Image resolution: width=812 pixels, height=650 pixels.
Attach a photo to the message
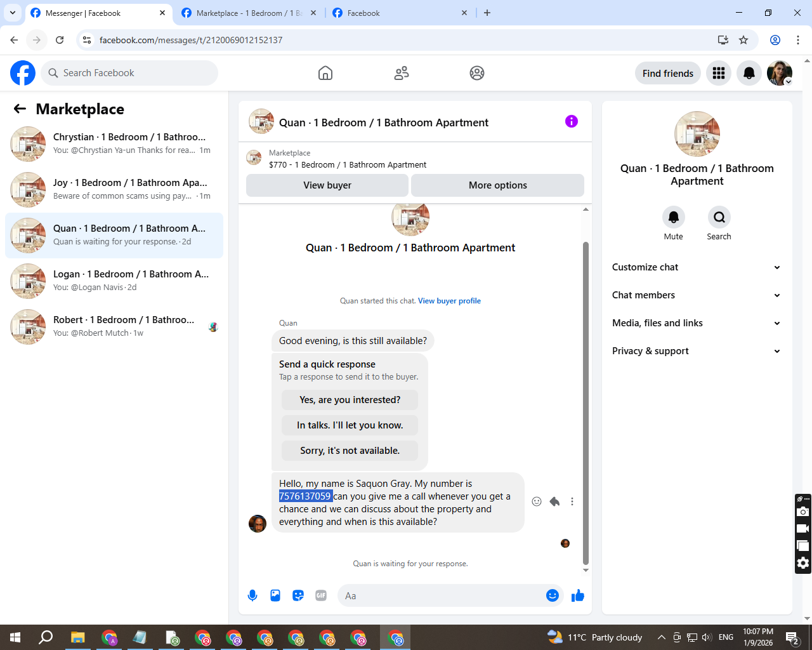point(275,595)
